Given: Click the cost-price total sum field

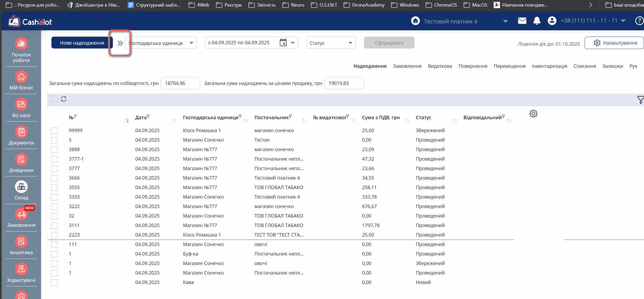Looking at the screenshot, I should (180, 83).
